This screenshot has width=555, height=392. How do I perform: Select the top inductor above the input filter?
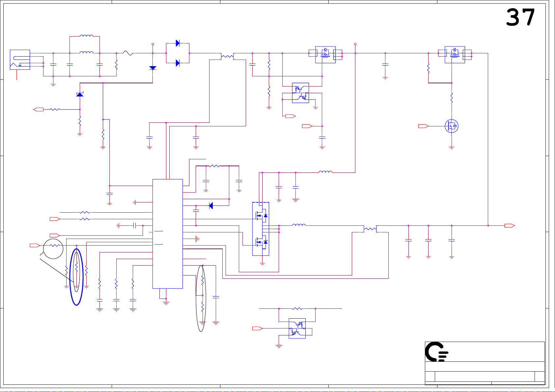coord(86,36)
